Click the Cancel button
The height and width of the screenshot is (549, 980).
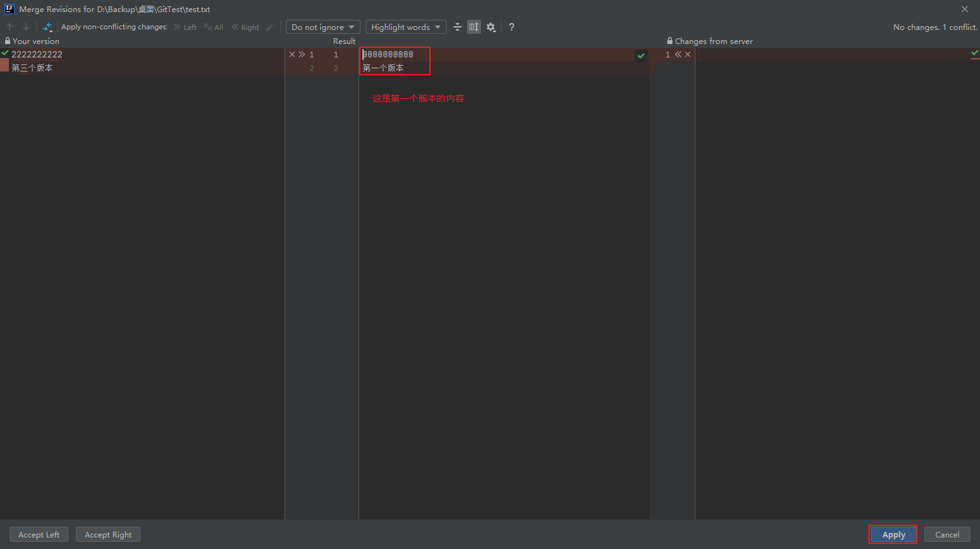click(x=947, y=534)
